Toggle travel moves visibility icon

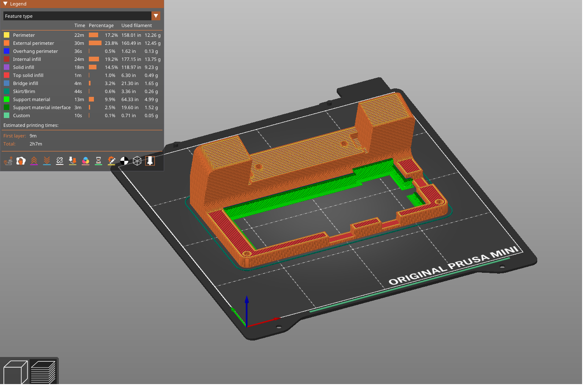click(8, 161)
